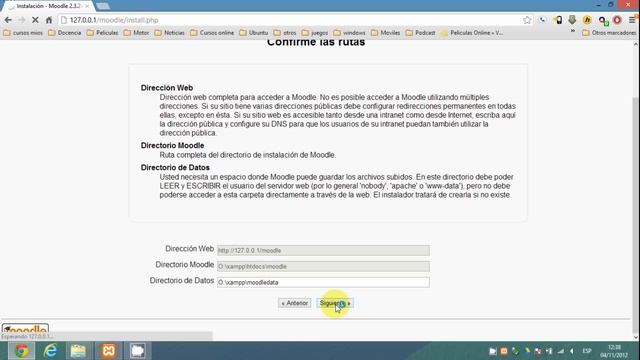Open the Chrome hamburger menu
This screenshot has width=640, height=360.
[632, 20]
